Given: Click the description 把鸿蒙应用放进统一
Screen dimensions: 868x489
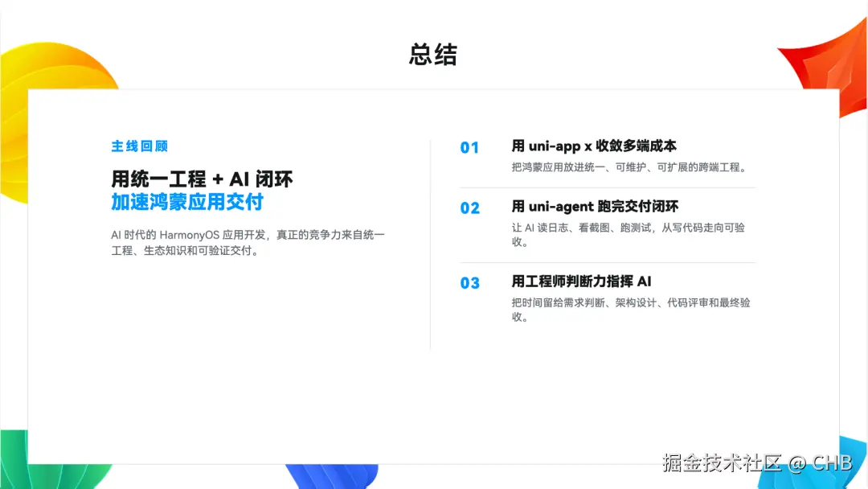Looking at the screenshot, I should coord(630,167).
